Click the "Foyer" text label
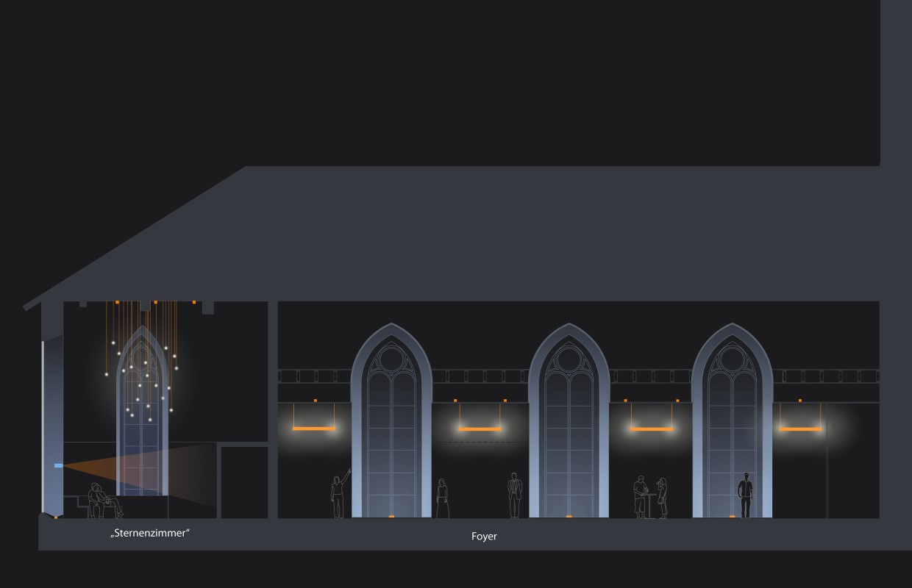 coord(484,537)
